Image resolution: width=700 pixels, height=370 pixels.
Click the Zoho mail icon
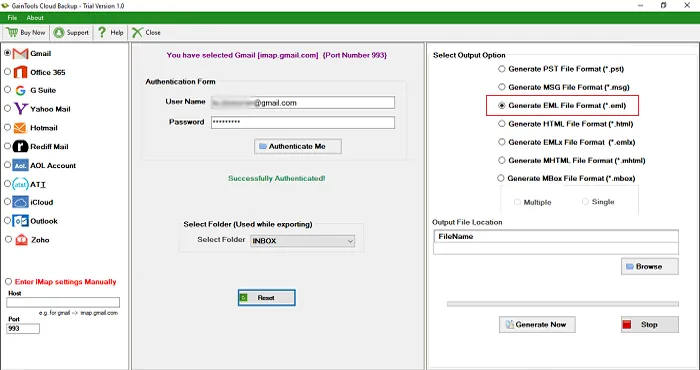[x=21, y=240]
